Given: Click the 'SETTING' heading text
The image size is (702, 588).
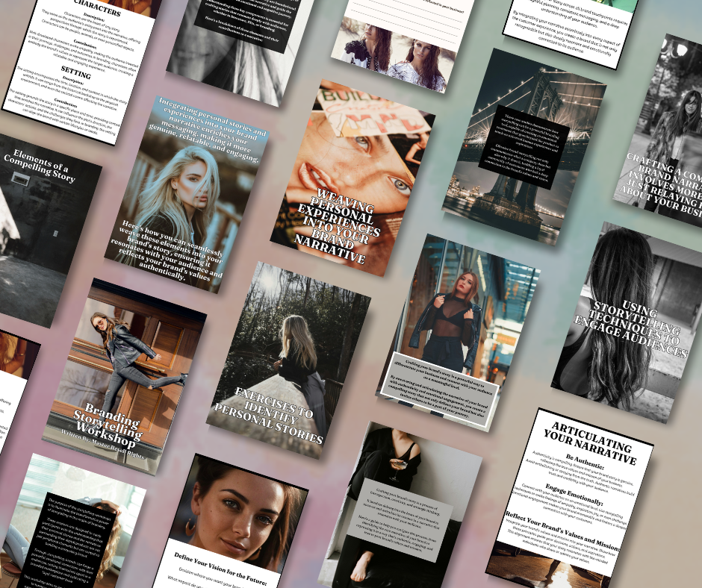Looking at the screenshot, I should click(x=75, y=72).
